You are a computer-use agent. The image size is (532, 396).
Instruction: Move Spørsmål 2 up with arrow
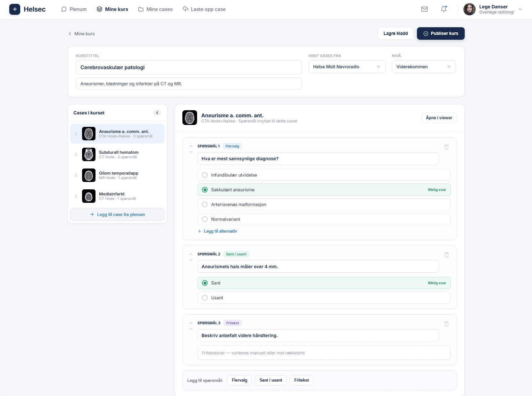click(191, 254)
